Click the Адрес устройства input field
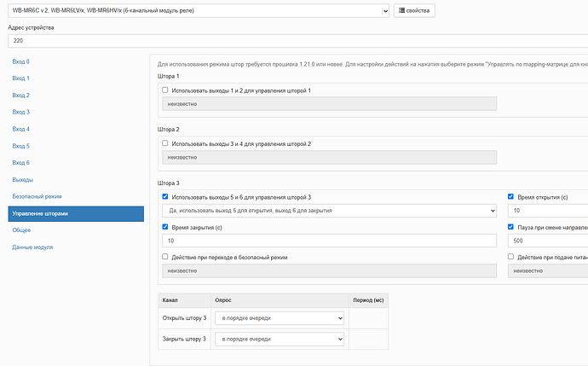588x366 pixels. point(294,40)
